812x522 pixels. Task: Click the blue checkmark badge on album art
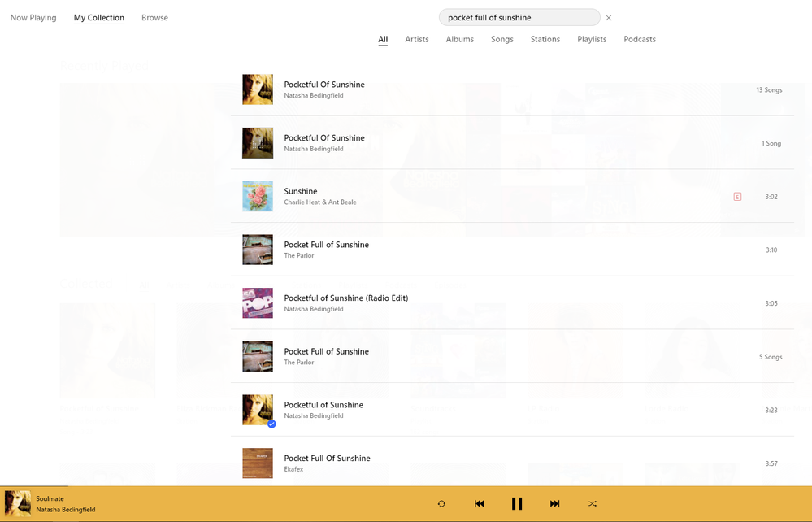(271, 424)
